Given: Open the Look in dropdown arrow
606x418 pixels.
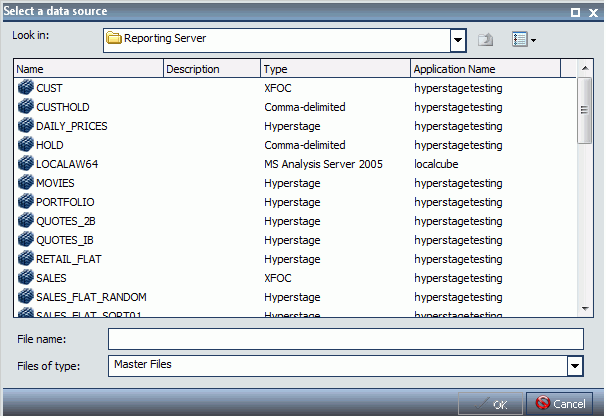Looking at the screenshot, I should [458, 39].
